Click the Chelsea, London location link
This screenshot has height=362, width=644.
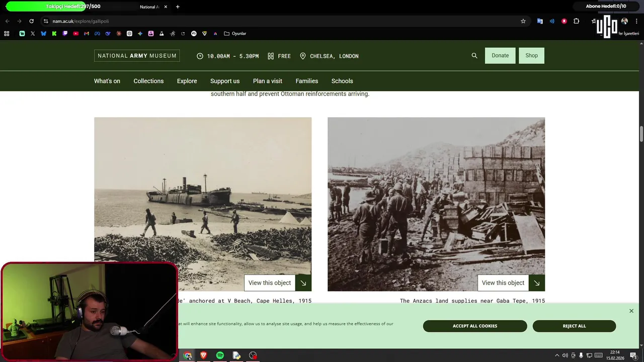[330, 56]
